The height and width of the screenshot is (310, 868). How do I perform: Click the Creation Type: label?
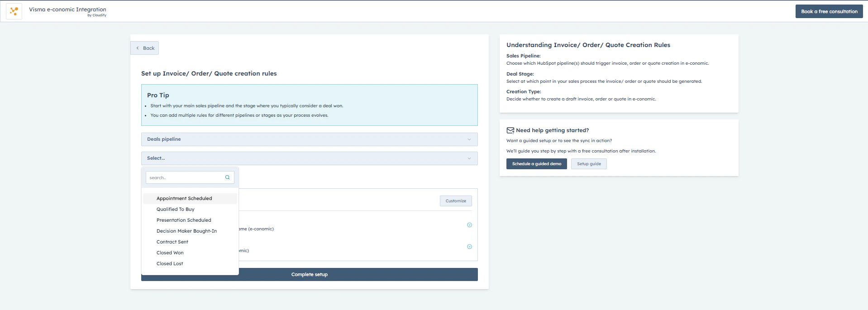tap(524, 92)
